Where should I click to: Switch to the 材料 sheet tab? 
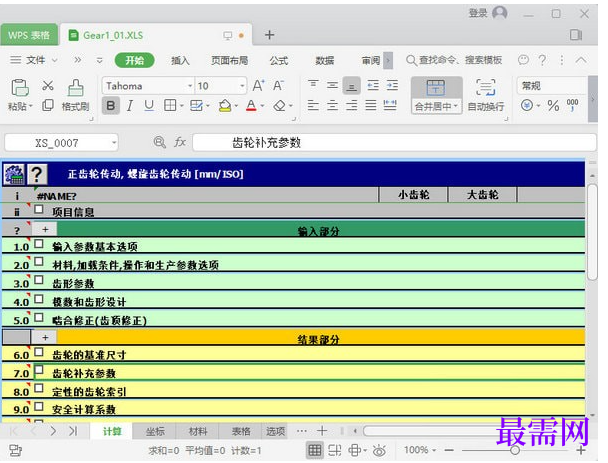[198, 431]
